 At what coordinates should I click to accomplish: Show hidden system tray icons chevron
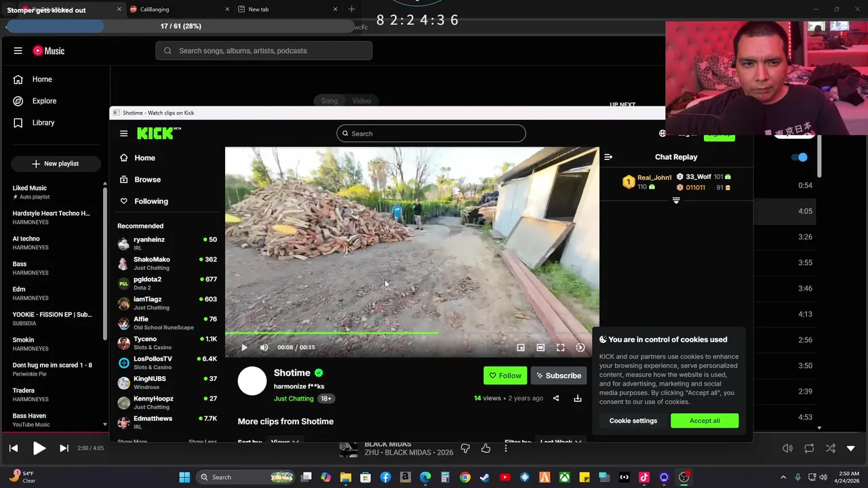[783, 477]
